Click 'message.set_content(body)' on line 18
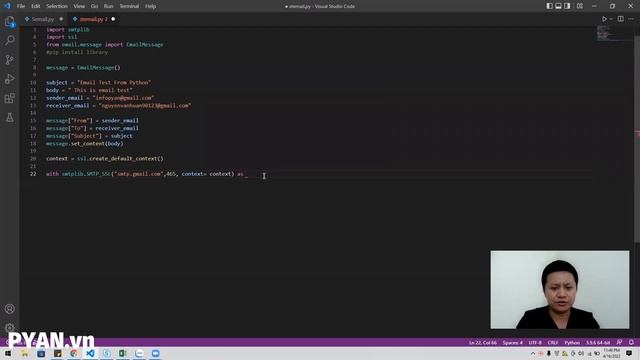Screen dimensions: 640x360 pyautogui.click(x=84, y=143)
